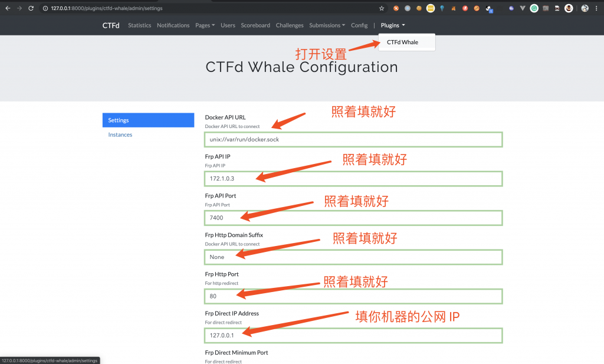Open the orange fox-shaped extension icon
604x364 pixels.
454,8
